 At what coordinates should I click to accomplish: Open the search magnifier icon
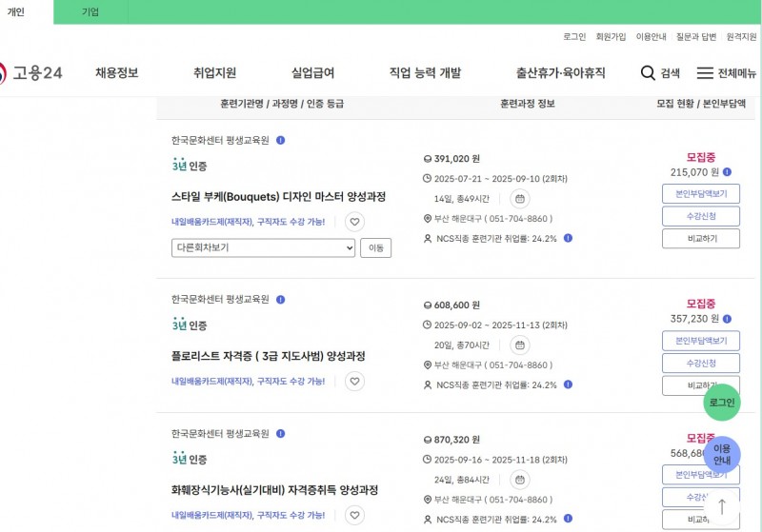pyautogui.click(x=648, y=73)
